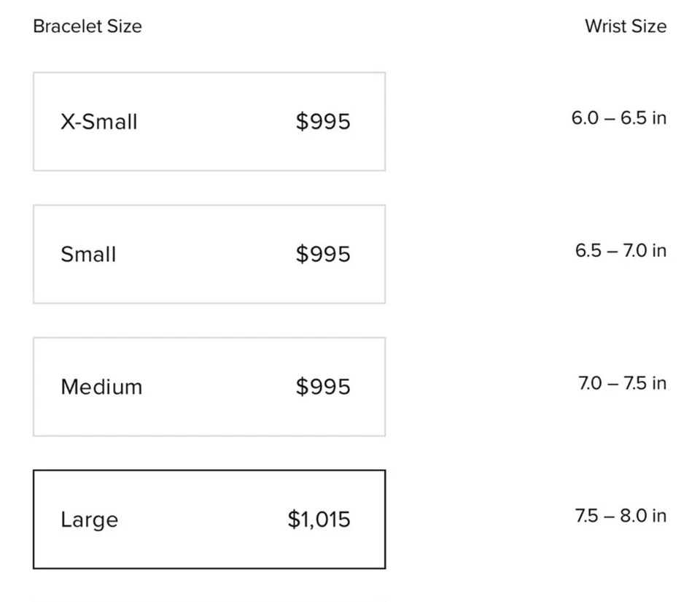Screen dimensions: 700x602
Task: Select the X-Small bracelet size option box
Action: (209, 121)
